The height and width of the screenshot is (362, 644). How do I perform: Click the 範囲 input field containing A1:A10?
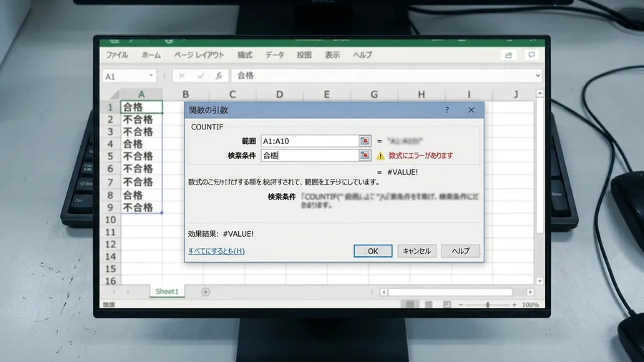pyautogui.click(x=310, y=141)
